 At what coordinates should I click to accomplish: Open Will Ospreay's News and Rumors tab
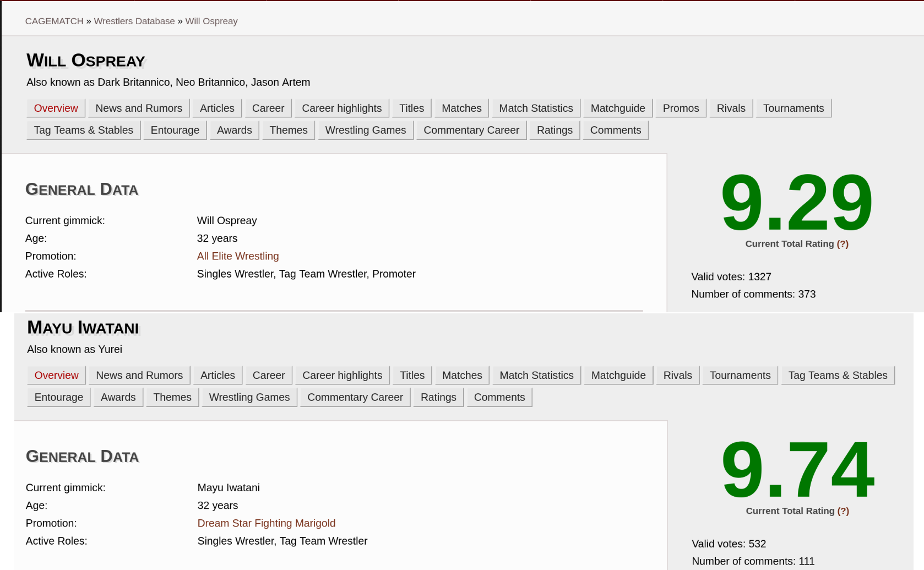pos(139,108)
